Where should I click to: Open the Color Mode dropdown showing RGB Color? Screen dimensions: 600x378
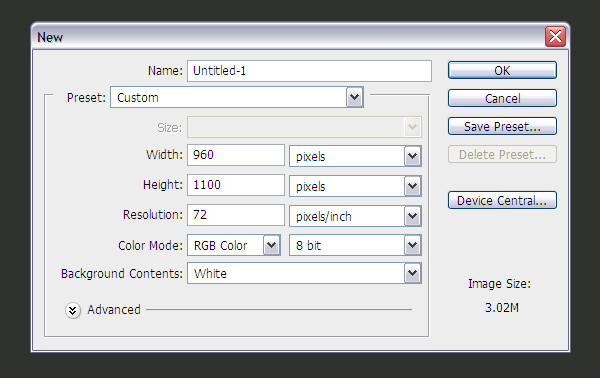[234, 245]
